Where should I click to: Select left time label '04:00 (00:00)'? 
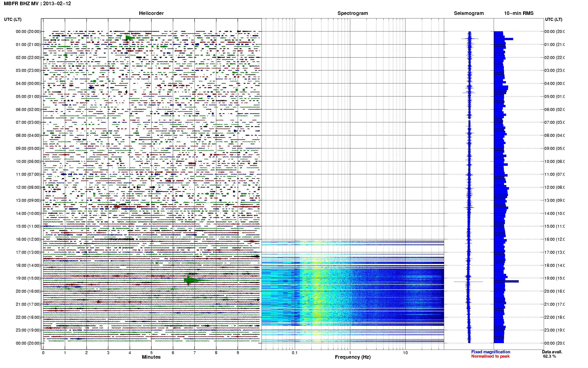click(28, 83)
